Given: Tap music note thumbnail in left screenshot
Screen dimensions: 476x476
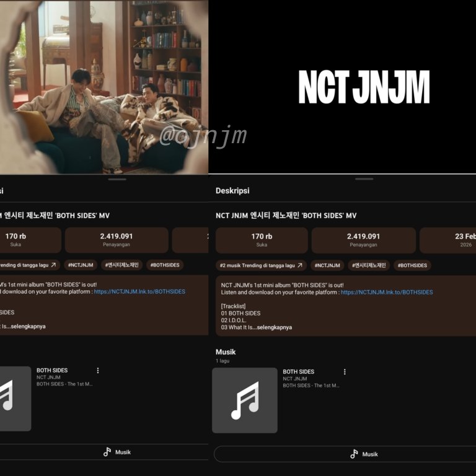Looking at the screenshot, I should 15,399.
